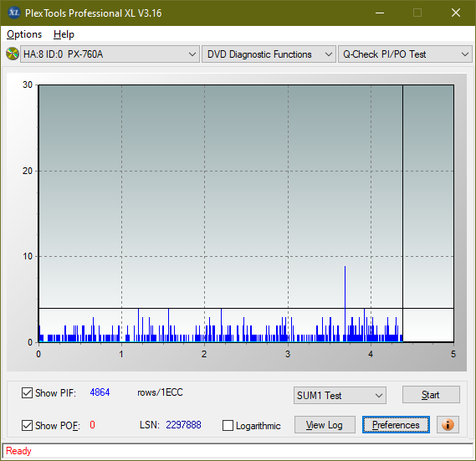The height and width of the screenshot is (461, 476).
Task: Open the Options menu
Action: pos(24,34)
